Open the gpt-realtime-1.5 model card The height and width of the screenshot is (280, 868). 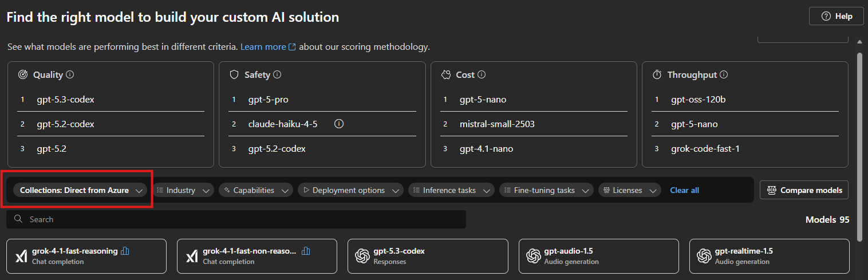[769, 256]
